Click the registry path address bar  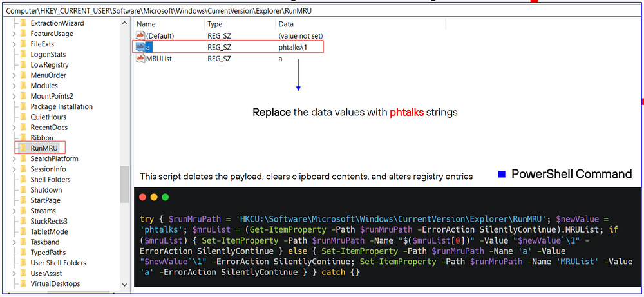(322, 11)
